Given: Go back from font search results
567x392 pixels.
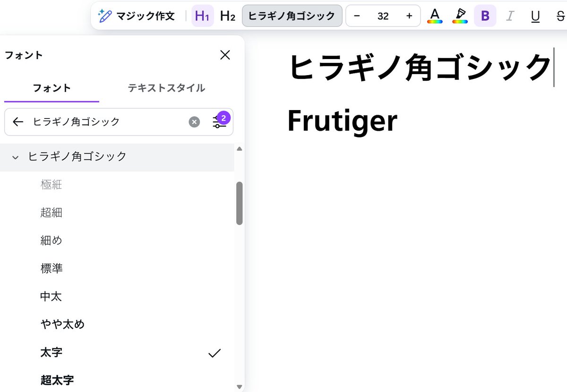Looking at the screenshot, I should (x=18, y=122).
